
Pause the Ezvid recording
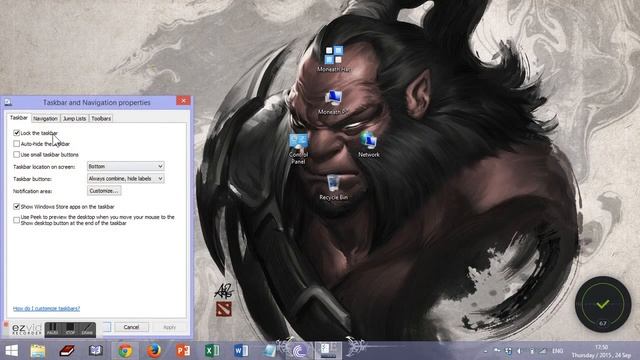(x=52, y=329)
